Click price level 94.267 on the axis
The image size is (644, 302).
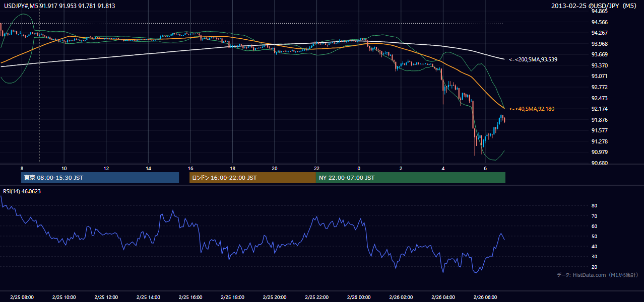[599, 33]
